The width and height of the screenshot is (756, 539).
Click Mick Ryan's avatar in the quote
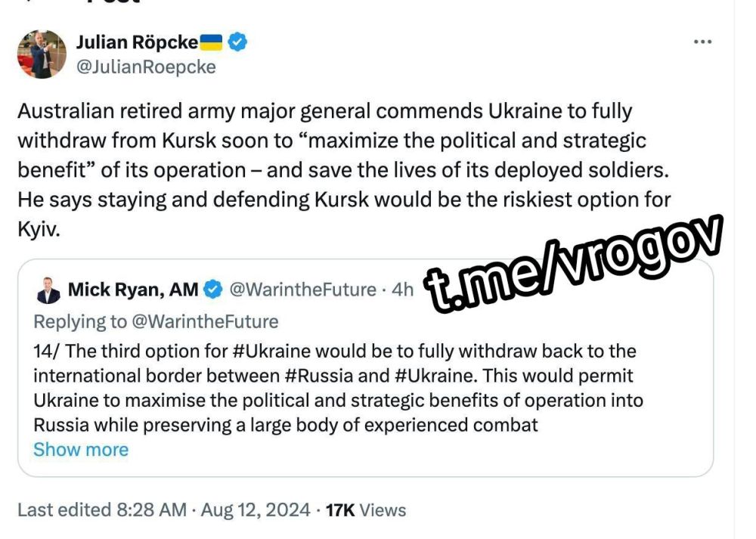[46, 287]
